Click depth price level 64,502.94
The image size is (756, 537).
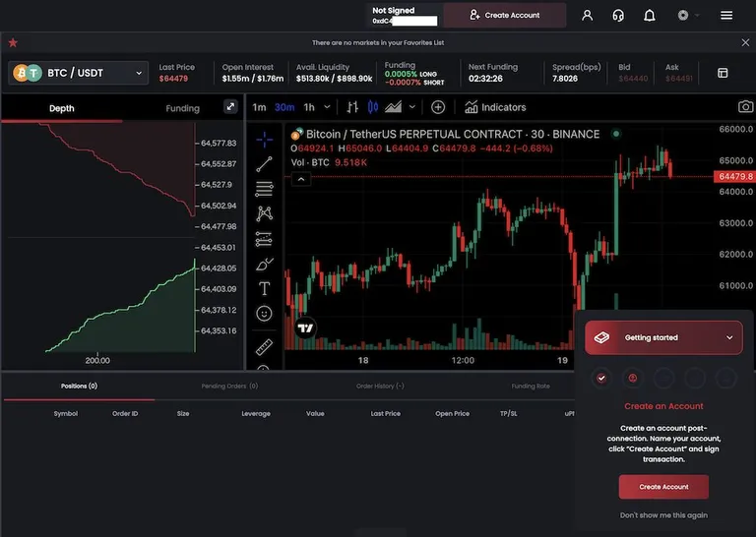[x=219, y=206]
